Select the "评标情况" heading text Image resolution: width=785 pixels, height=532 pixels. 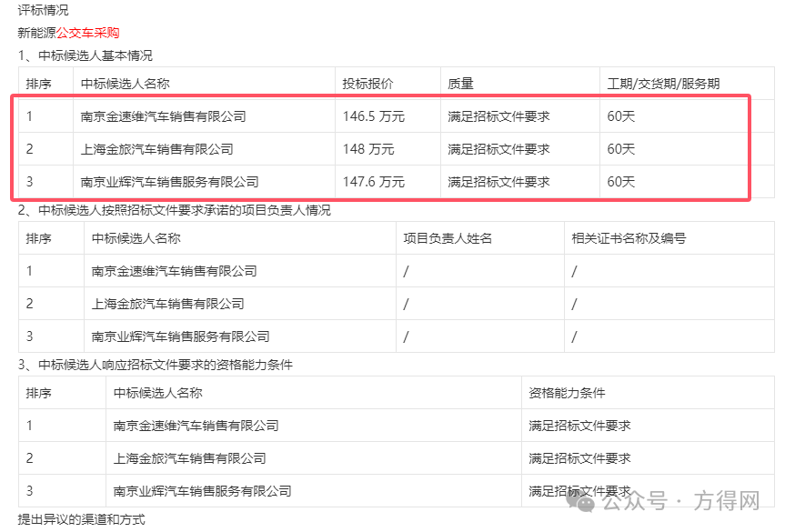pos(43,10)
